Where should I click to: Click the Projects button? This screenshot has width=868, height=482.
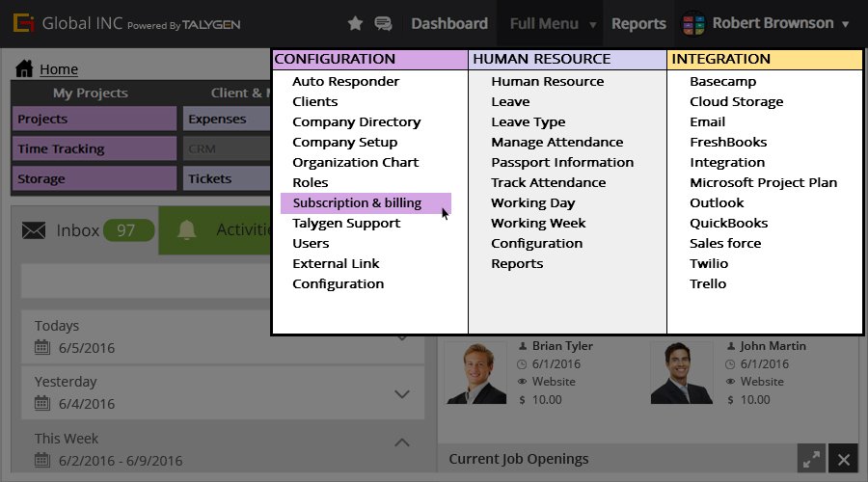(x=95, y=119)
